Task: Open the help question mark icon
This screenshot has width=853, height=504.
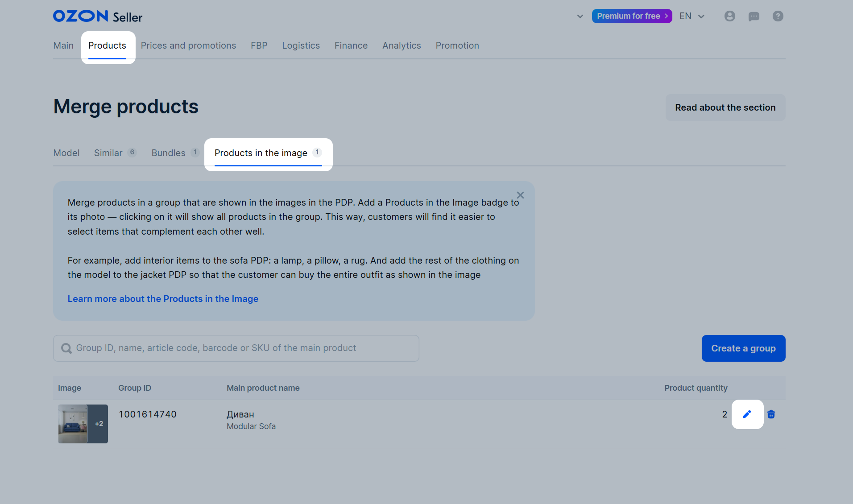Action: [x=778, y=16]
